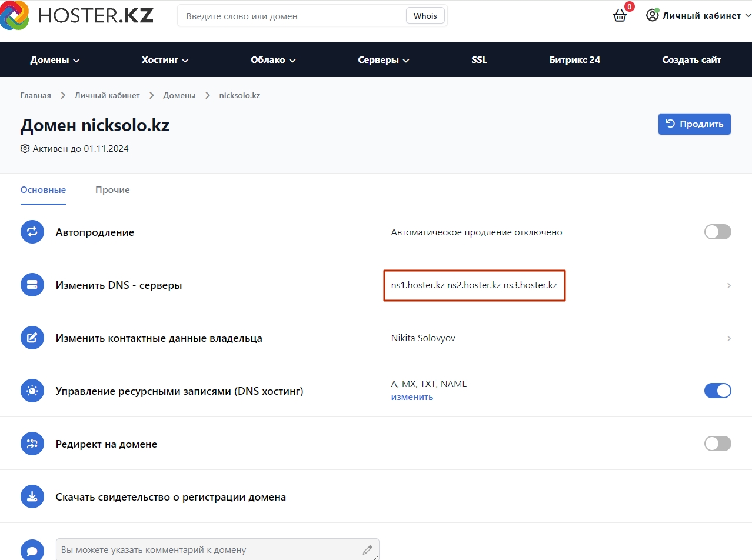Image resolution: width=752 pixels, height=560 pixels.
Task: Click the HOSTER.KZ logo
Action: tap(76, 16)
